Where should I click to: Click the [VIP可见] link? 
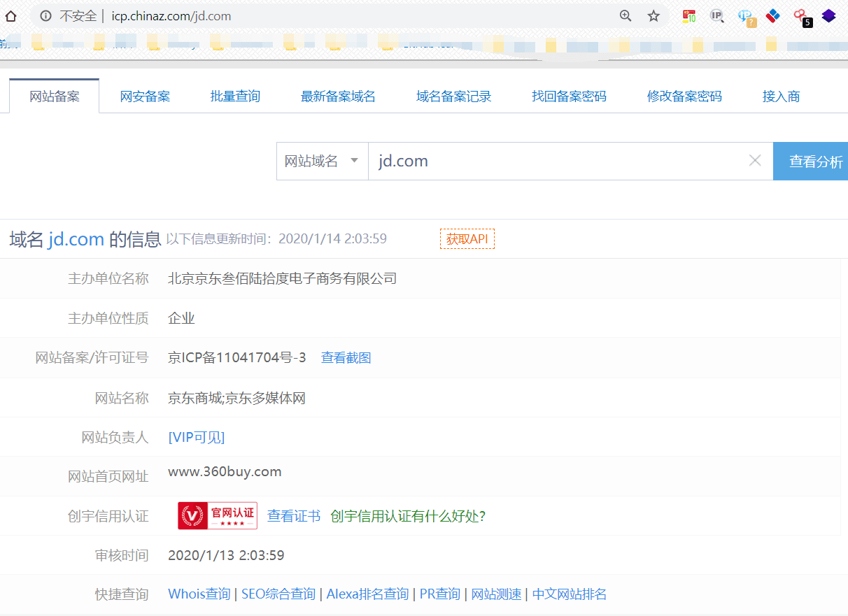pyautogui.click(x=197, y=438)
